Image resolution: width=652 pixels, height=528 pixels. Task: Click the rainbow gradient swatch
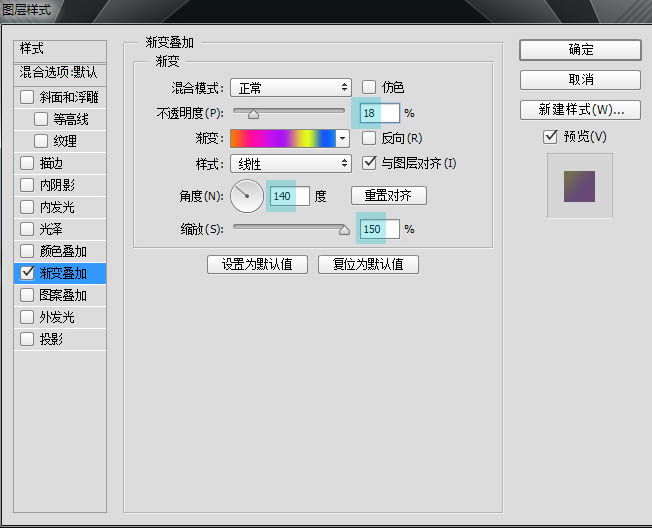(283, 138)
